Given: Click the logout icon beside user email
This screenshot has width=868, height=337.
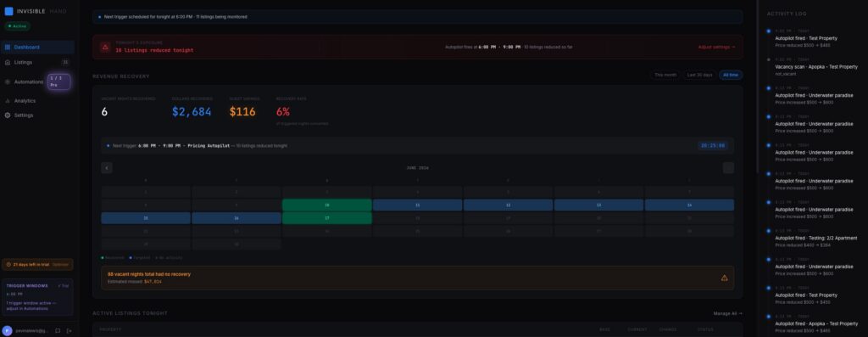Looking at the screenshot, I should click(x=70, y=330).
